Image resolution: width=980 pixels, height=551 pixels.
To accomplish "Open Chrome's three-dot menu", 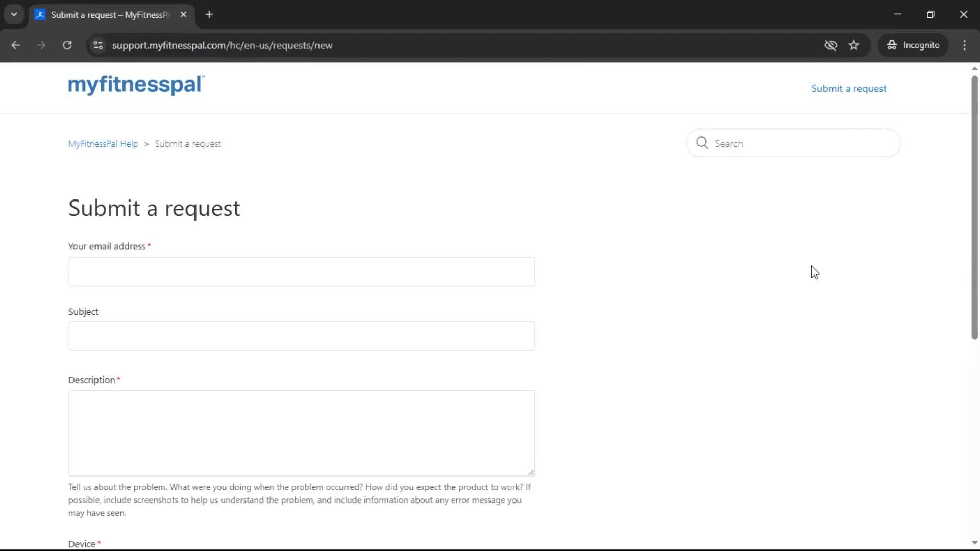I will coord(964,45).
